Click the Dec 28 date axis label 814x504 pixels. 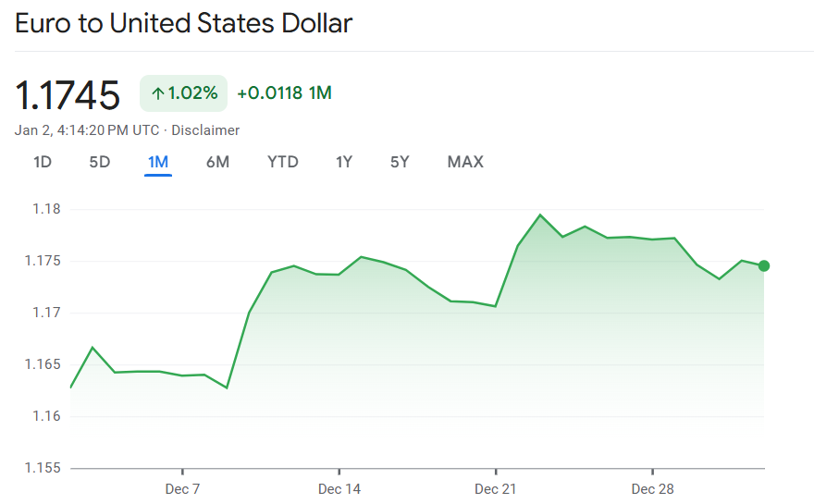click(653, 488)
